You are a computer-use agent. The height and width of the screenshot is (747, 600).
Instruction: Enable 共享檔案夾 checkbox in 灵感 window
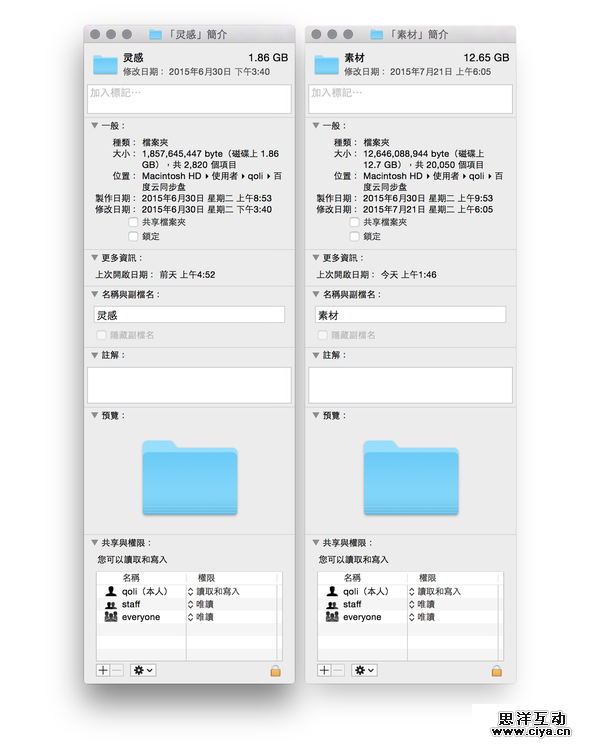[133, 223]
